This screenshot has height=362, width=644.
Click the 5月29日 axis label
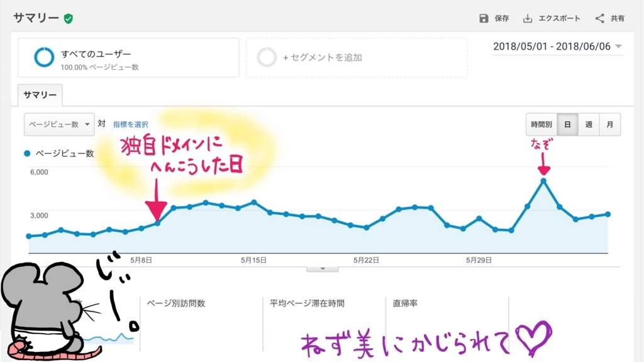click(x=479, y=260)
